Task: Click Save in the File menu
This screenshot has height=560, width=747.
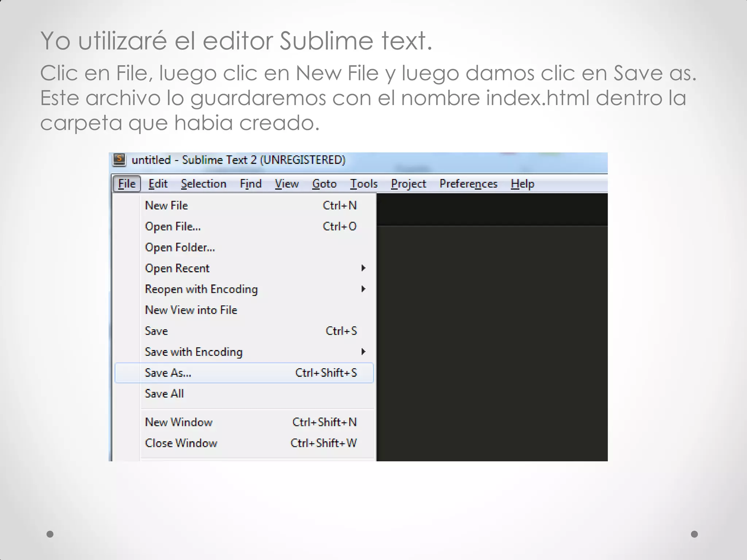Action: [244, 331]
